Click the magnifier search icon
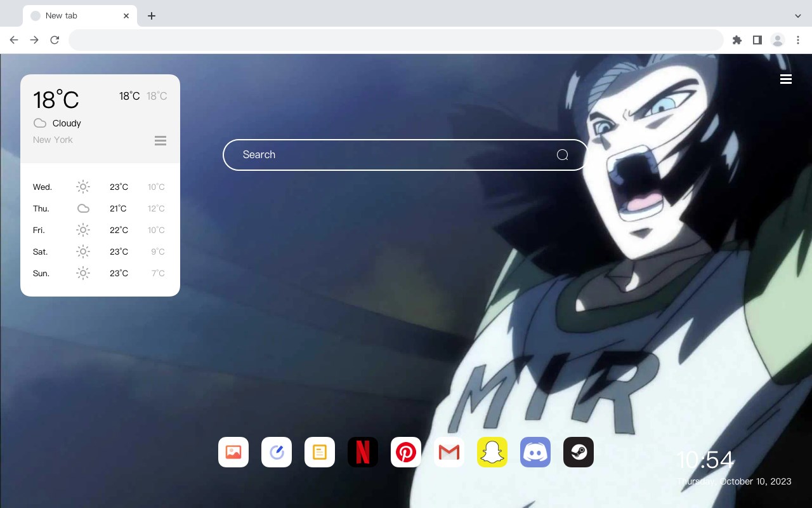The width and height of the screenshot is (812, 508). pos(562,155)
